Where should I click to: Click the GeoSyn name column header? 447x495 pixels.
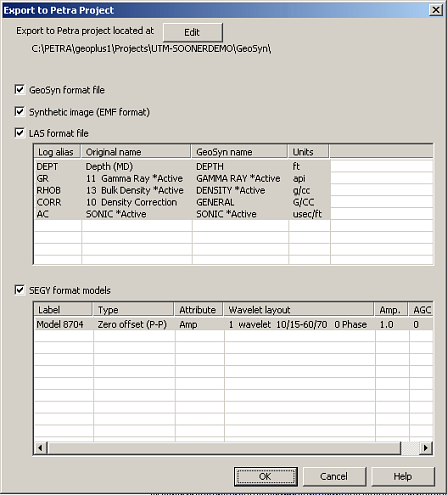240,152
